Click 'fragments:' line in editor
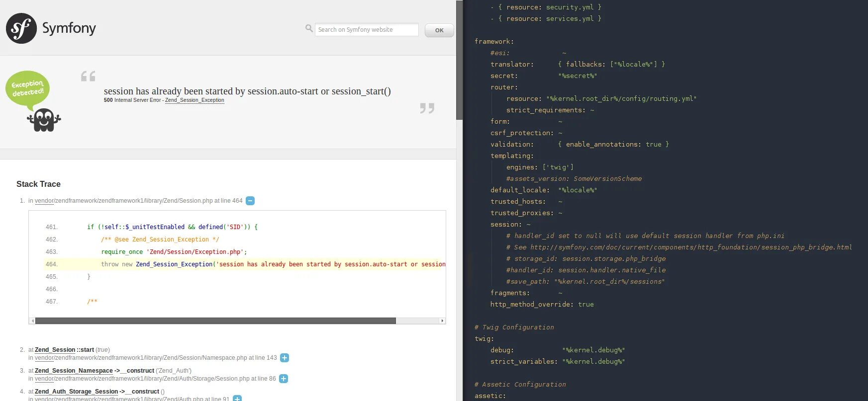868x401 pixels. pyautogui.click(x=526, y=293)
